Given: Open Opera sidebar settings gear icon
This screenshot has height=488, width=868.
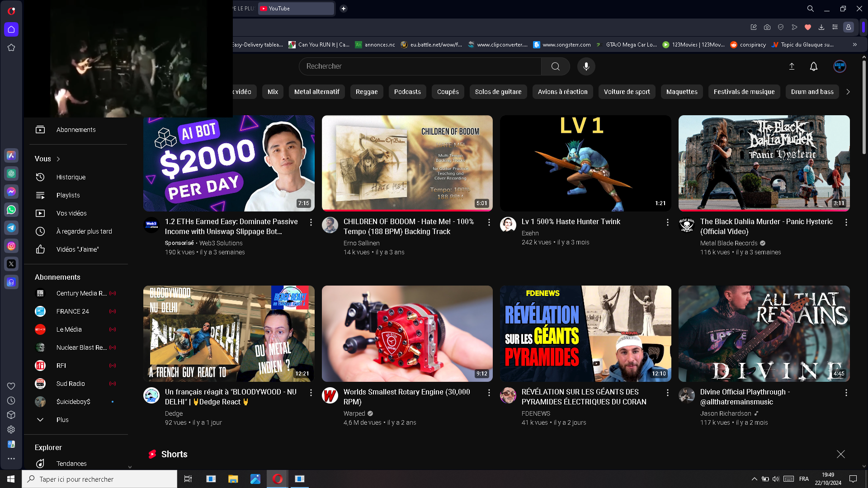Looking at the screenshot, I should (11, 430).
